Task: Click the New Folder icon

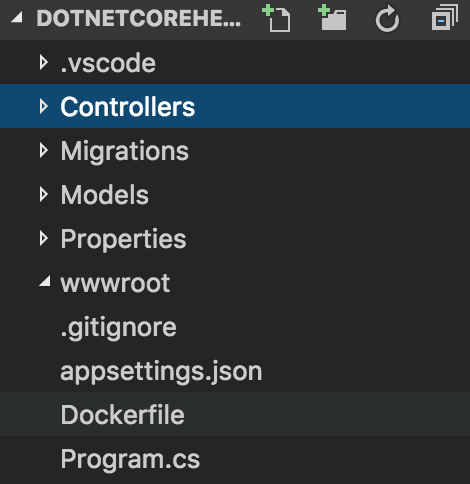Action: tap(332, 18)
